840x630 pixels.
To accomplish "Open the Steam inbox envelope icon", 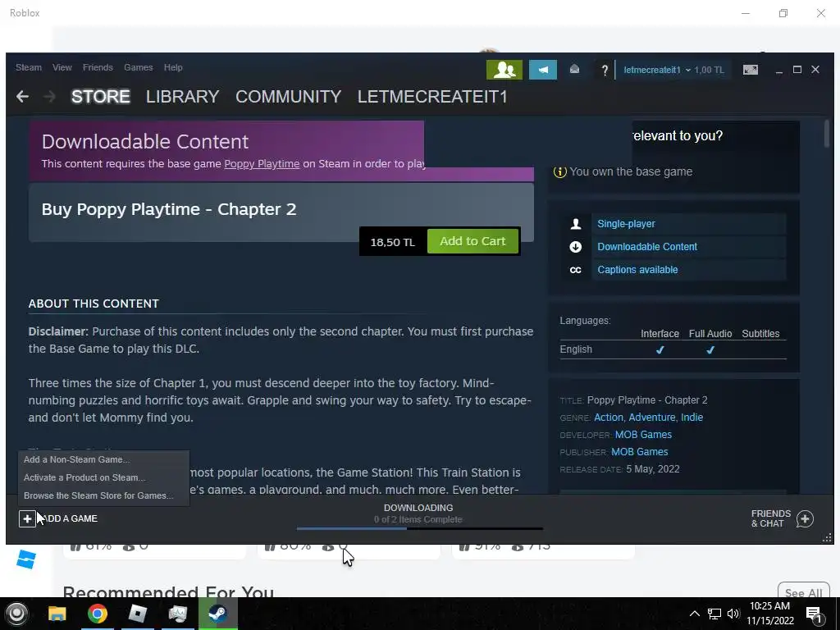I will coord(574,70).
